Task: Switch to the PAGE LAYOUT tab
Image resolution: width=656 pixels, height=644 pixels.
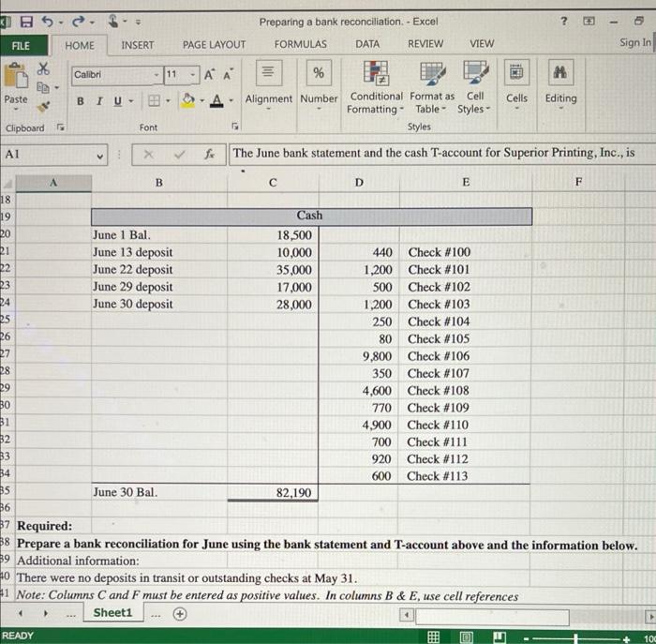Action: click(x=215, y=44)
